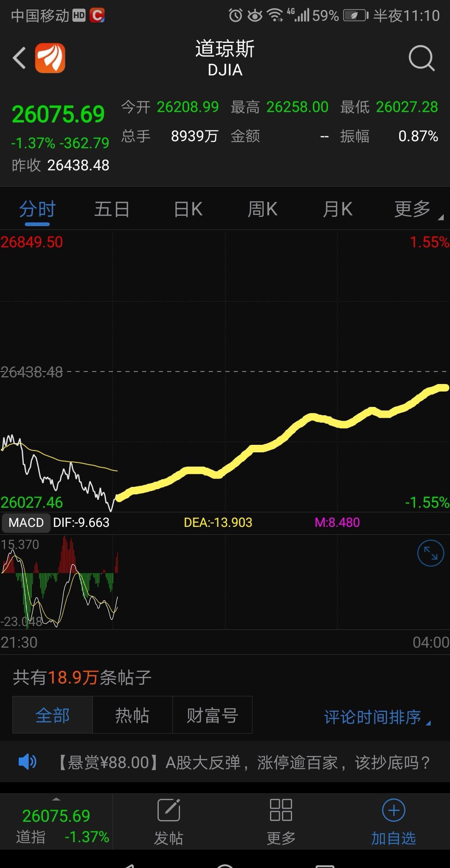Add DJIA to watchlist with 加自选
450x868 pixels.
coord(393,822)
